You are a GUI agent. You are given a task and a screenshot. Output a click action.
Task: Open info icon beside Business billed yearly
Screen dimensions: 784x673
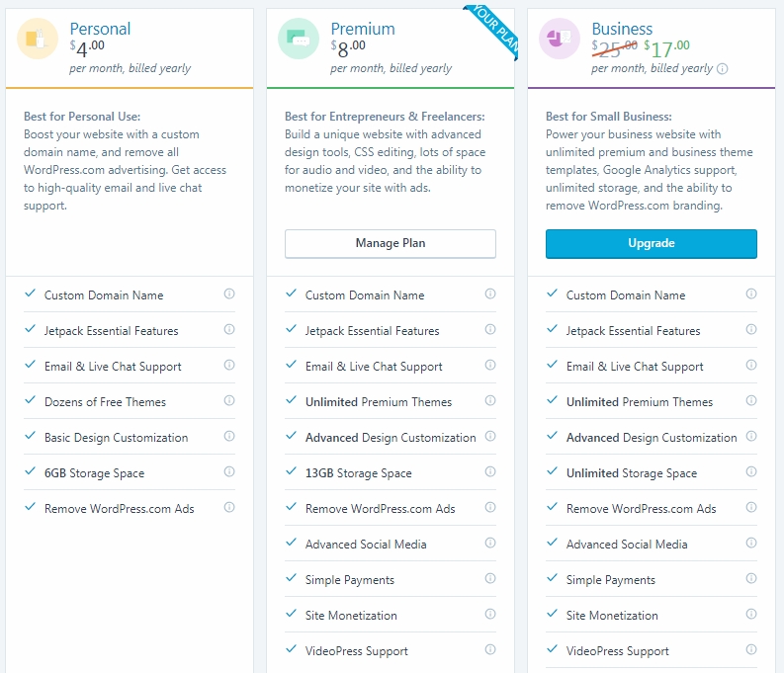[722, 69]
